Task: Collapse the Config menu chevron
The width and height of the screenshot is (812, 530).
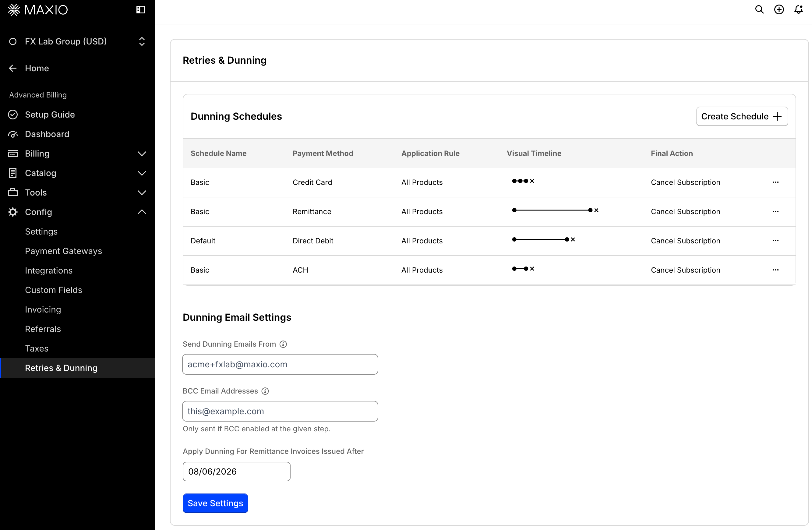Action: 142,212
